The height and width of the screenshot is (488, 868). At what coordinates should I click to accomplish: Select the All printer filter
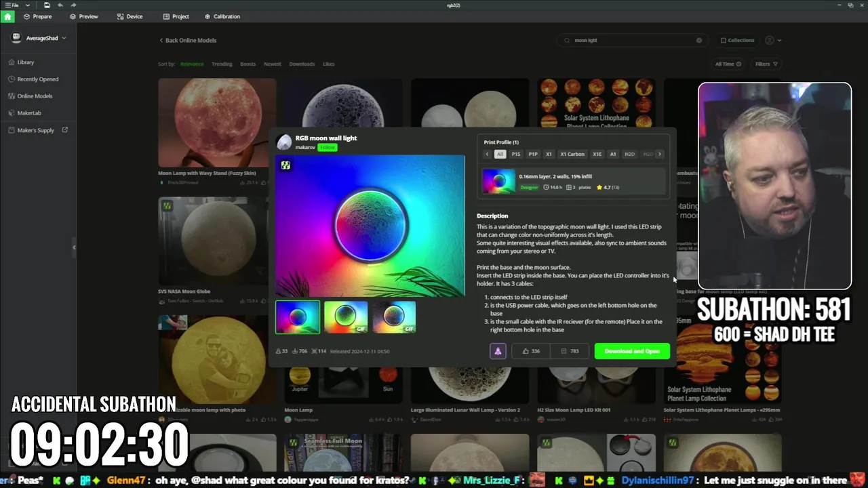coord(500,154)
